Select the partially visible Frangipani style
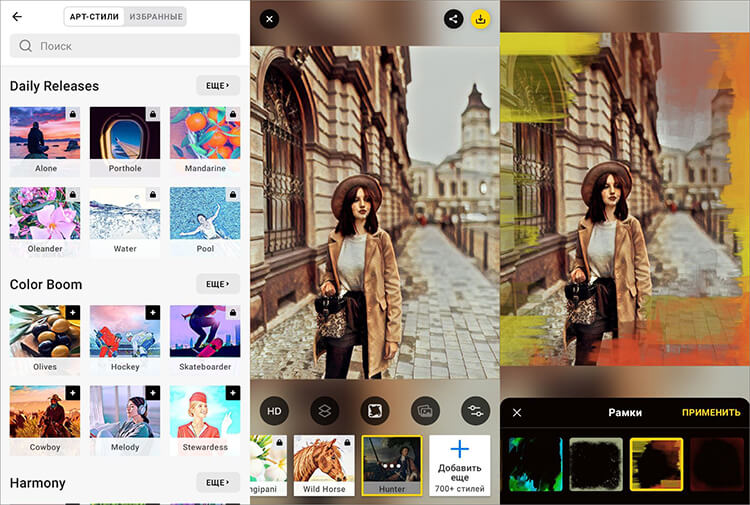Image resolution: width=750 pixels, height=505 pixels. click(268, 465)
